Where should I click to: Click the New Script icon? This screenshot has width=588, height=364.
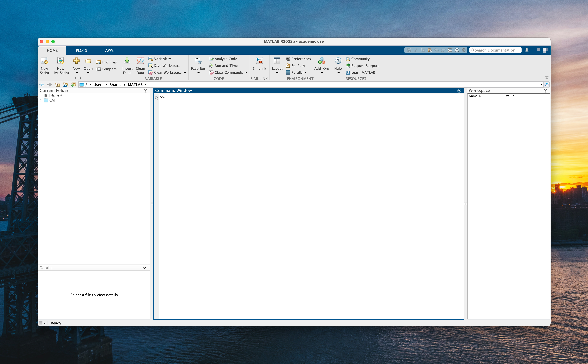(x=45, y=61)
